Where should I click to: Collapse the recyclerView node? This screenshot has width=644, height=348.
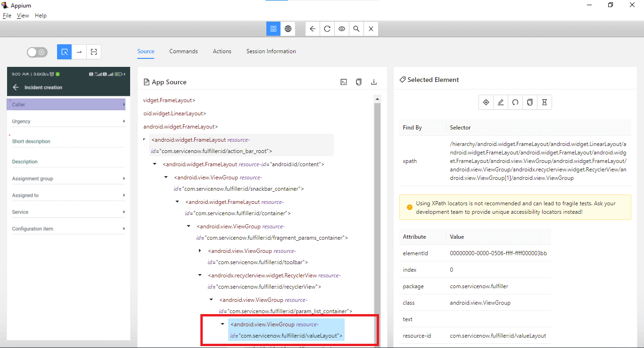[x=200, y=275]
